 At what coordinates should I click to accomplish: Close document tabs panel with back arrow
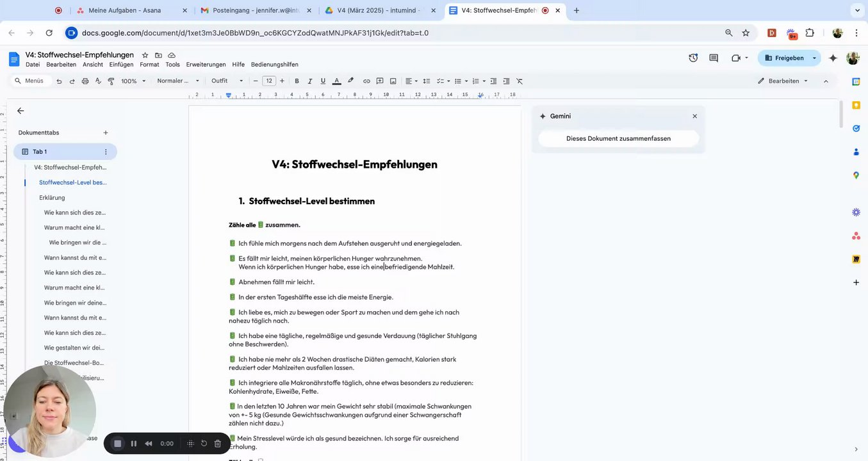point(20,111)
